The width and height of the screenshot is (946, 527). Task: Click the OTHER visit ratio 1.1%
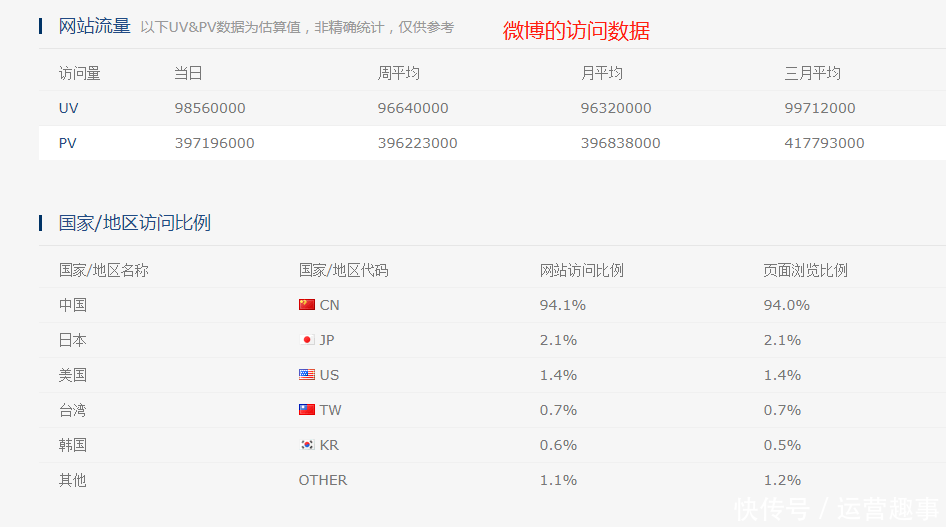coord(558,480)
